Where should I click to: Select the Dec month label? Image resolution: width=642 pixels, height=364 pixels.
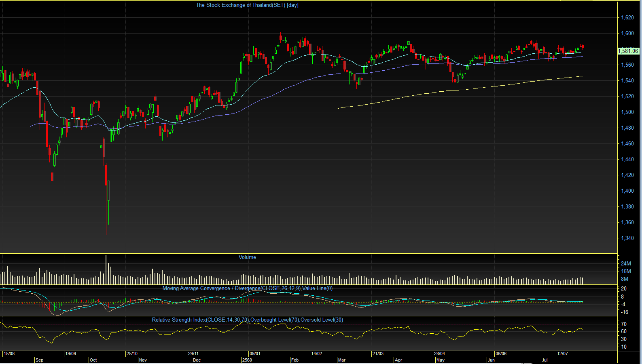pyautogui.click(x=197, y=360)
